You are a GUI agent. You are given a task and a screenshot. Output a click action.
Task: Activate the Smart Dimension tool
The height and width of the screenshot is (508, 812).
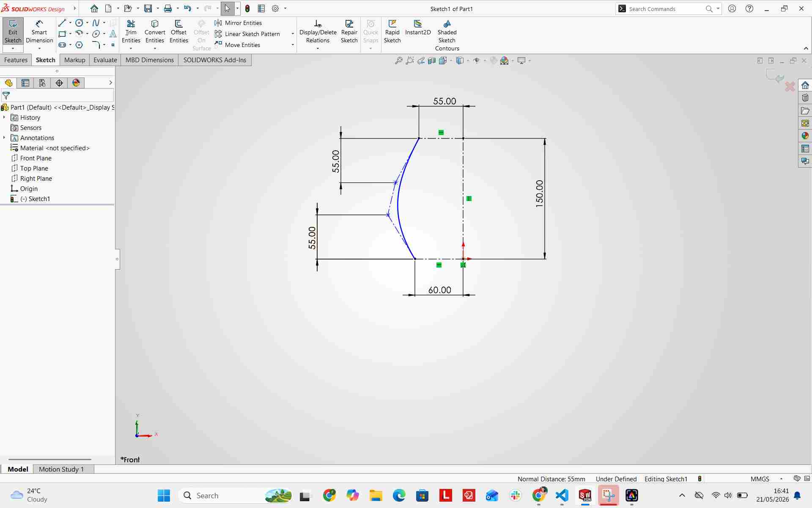(39, 31)
